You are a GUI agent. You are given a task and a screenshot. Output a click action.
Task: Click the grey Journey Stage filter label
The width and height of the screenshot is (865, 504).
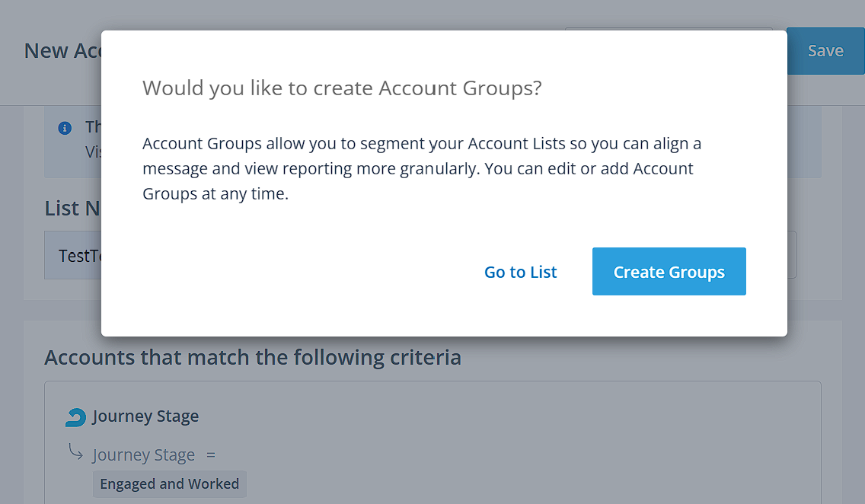pyautogui.click(x=143, y=455)
